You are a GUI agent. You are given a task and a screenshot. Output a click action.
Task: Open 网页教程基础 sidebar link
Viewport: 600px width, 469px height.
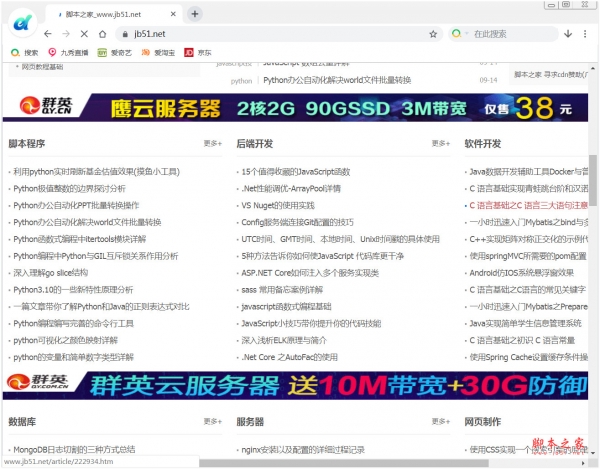pyautogui.click(x=42, y=67)
